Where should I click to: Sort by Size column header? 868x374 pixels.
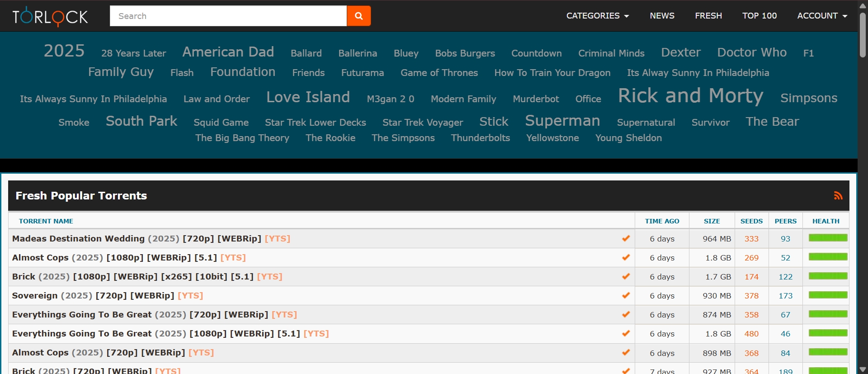712,221
